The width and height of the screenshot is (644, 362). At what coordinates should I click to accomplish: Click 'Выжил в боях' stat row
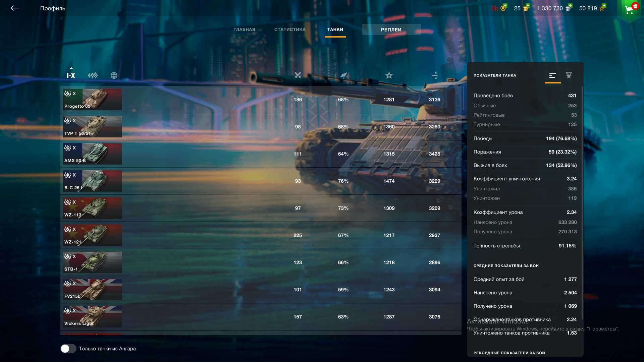[525, 165]
